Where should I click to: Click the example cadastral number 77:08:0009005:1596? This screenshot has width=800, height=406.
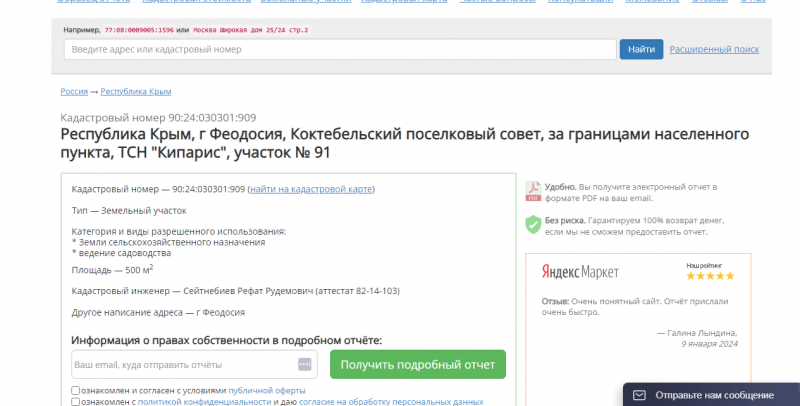139,30
